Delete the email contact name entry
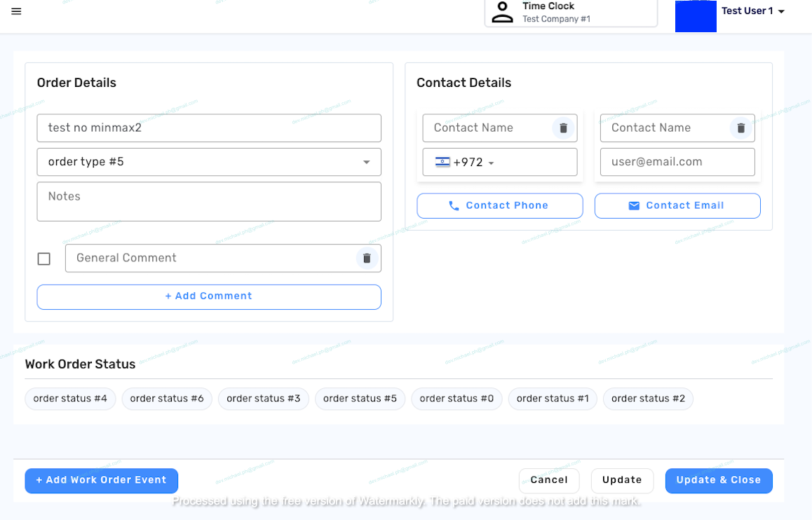 coord(740,128)
